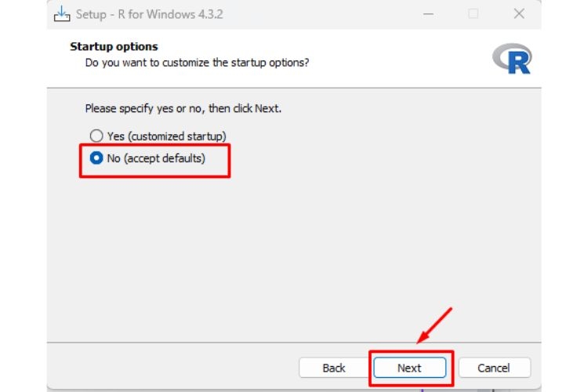Click the 'No (accept defaults)' label text
The width and height of the screenshot is (588, 392).
click(x=156, y=158)
